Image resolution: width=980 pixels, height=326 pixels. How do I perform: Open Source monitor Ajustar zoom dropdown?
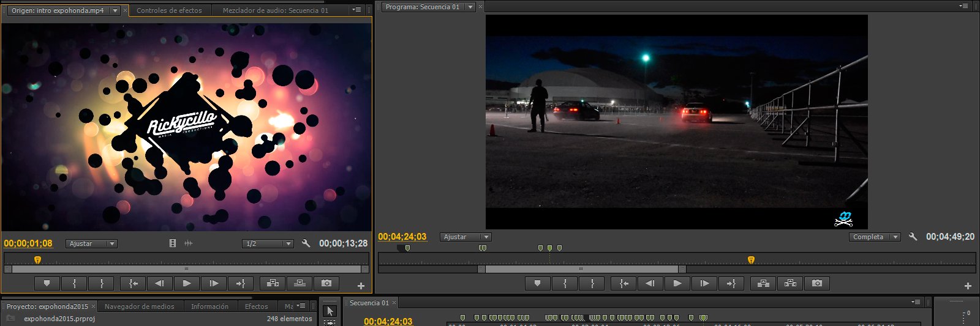[91, 243]
